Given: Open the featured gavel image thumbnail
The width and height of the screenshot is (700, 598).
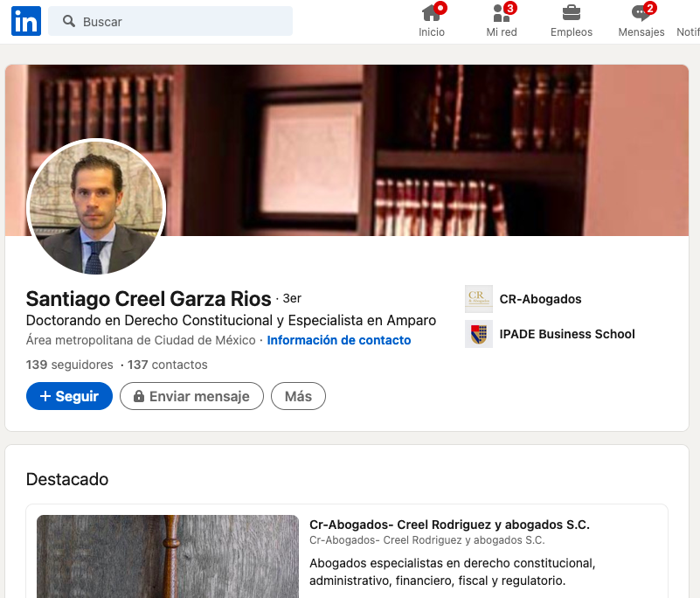Looking at the screenshot, I should (x=168, y=556).
